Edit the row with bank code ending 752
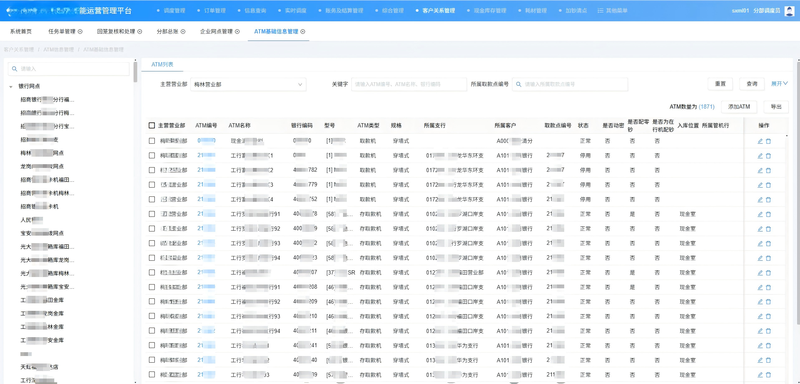Image resolution: width=800 pixels, height=384 pixels. coord(760,199)
